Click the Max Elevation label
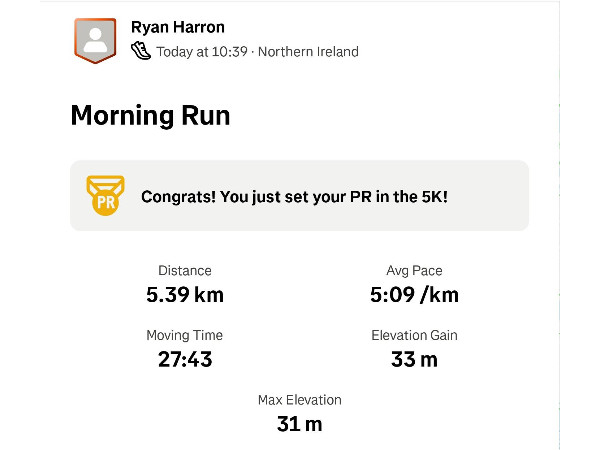Viewport: 600px width, 450px height. [300, 400]
